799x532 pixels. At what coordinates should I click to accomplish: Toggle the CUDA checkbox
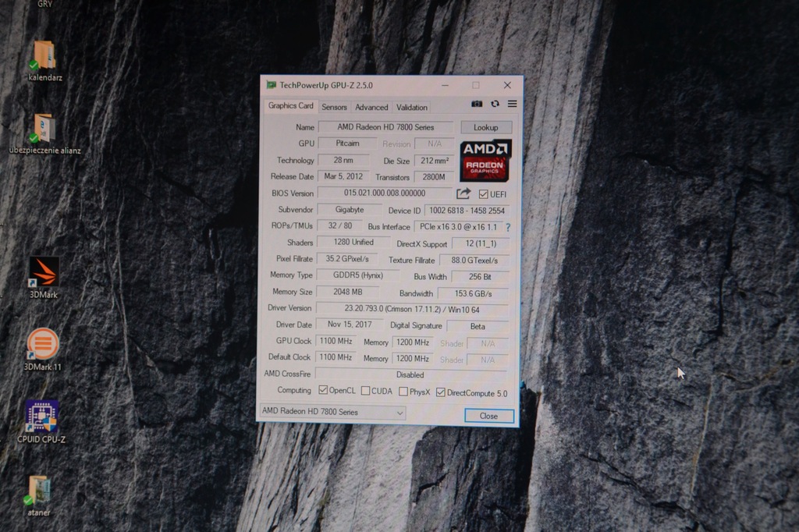coord(365,391)
